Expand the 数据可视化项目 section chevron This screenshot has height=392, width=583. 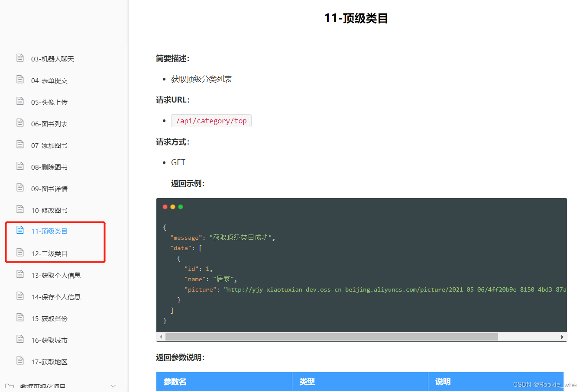(113, 385)
